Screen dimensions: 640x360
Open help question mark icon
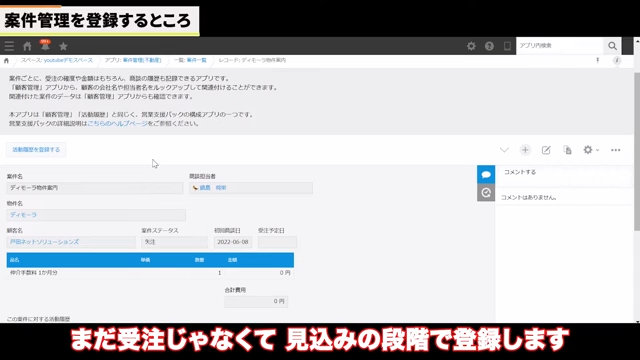click(489, 46)
